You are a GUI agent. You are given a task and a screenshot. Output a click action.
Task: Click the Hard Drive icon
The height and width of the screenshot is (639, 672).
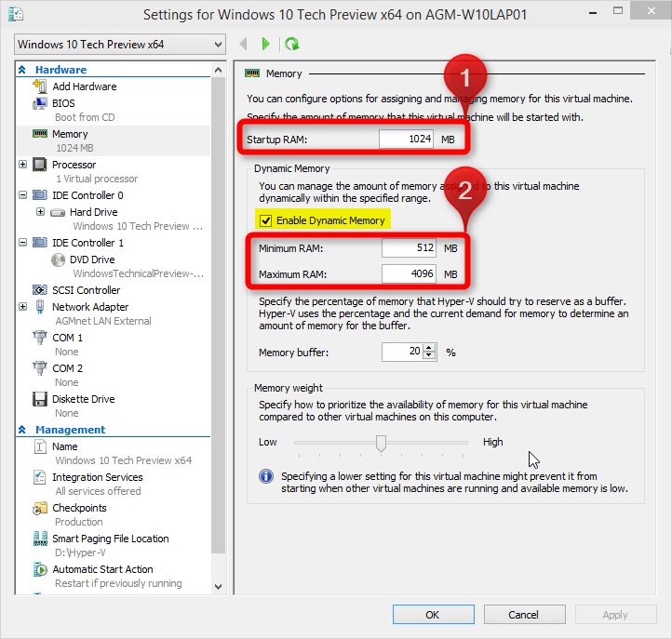click(58, 212)
